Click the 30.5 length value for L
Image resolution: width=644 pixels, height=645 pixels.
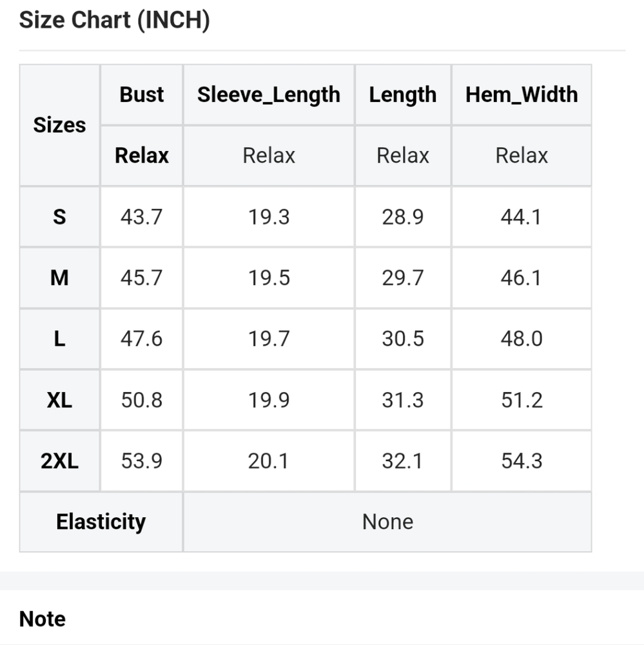pos(403,339)
